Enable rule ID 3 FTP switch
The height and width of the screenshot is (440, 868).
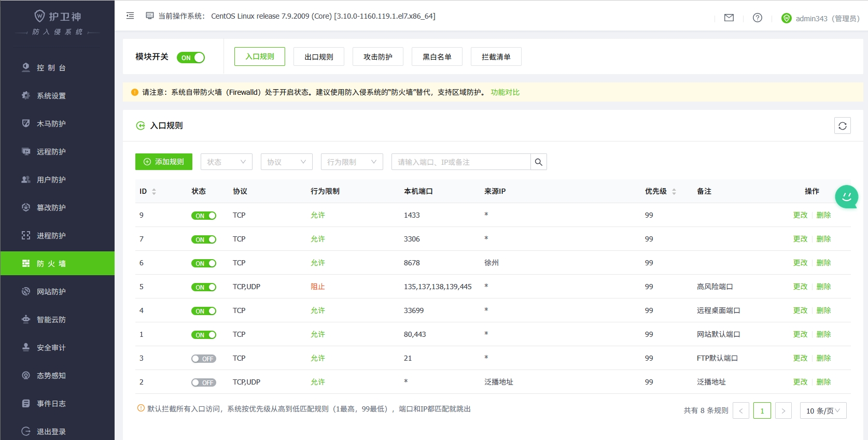pos(204,359)
